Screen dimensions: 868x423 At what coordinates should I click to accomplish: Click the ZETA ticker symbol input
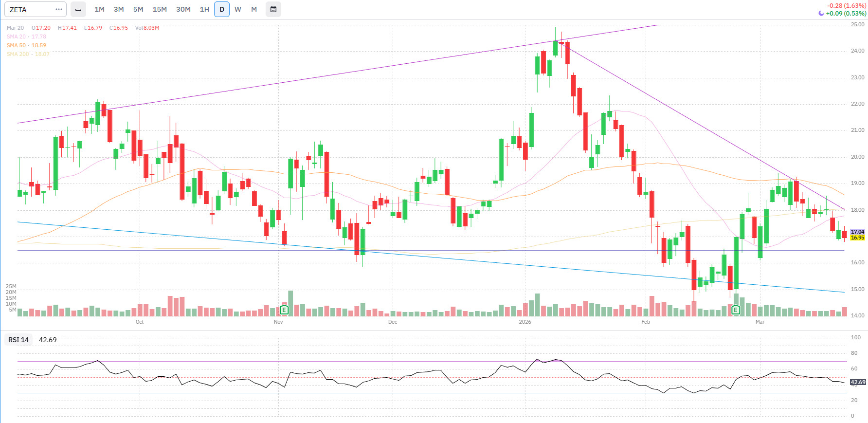pyautogui.click(x=29, y=9)
